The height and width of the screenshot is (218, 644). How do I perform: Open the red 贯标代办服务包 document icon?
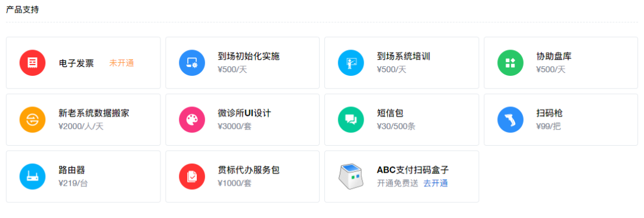[x=192, y=176]
